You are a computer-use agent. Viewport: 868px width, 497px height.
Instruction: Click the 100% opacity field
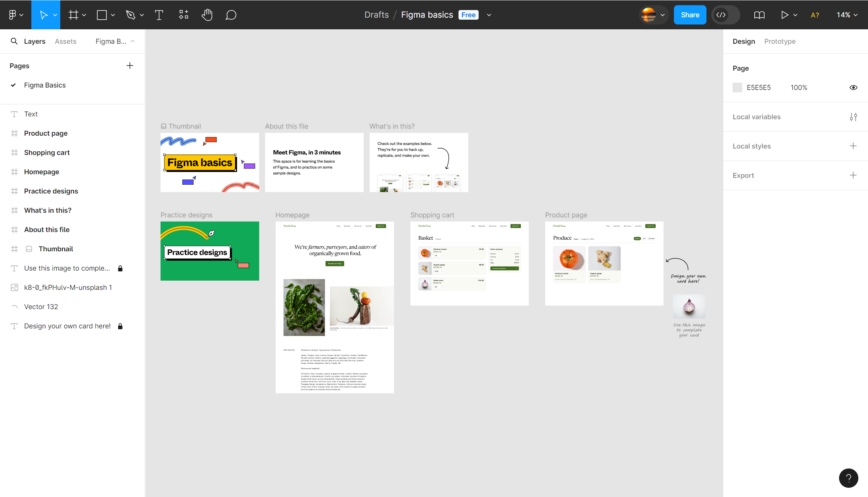pos(799,88)
